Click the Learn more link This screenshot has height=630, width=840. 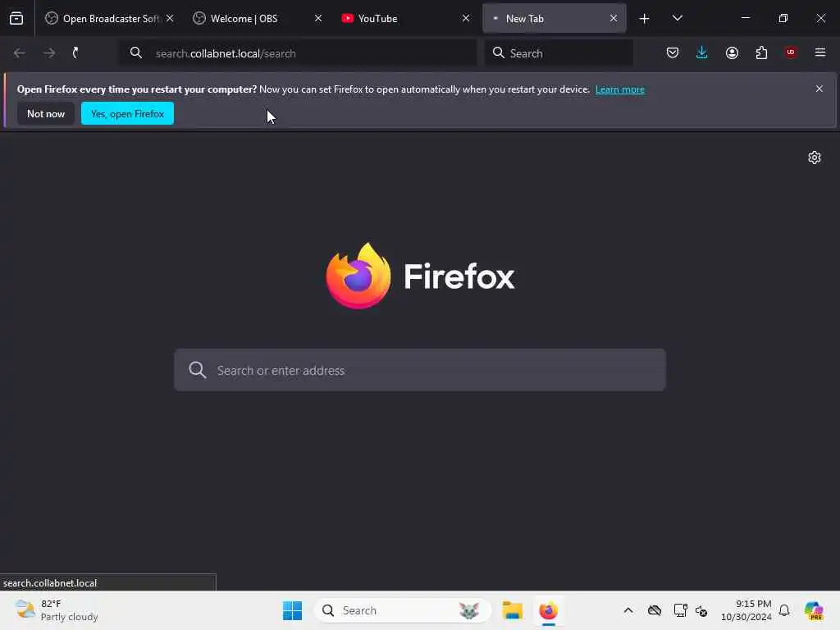(620, 89)
